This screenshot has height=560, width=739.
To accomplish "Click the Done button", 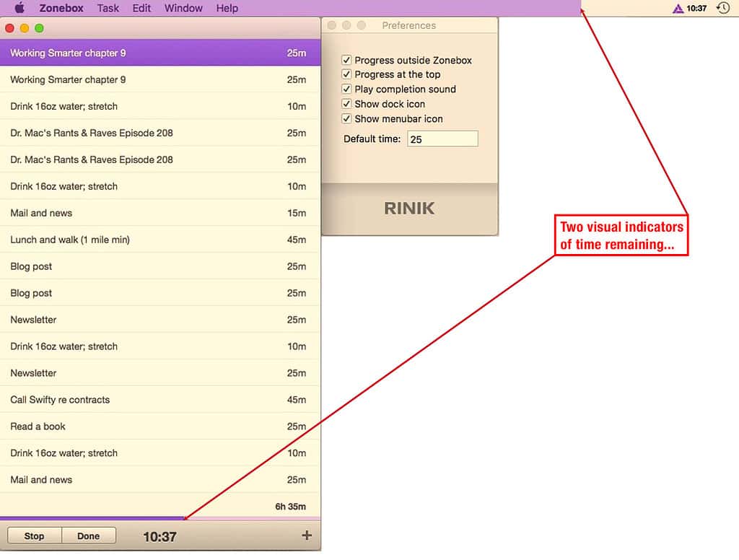I will [89, 536].
